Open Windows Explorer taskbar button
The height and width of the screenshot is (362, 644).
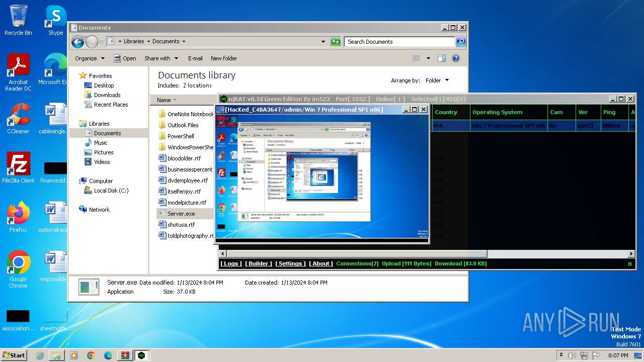coord(57,355)
